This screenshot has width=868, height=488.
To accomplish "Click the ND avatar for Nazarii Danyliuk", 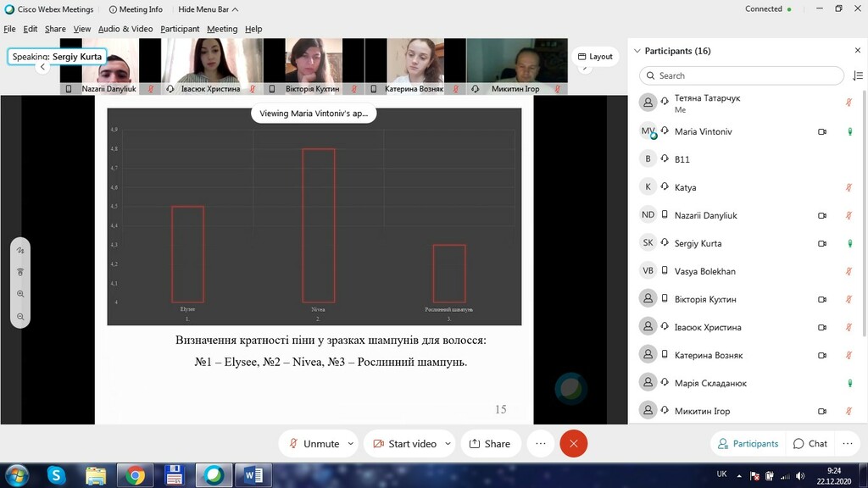I will [648, 214].
